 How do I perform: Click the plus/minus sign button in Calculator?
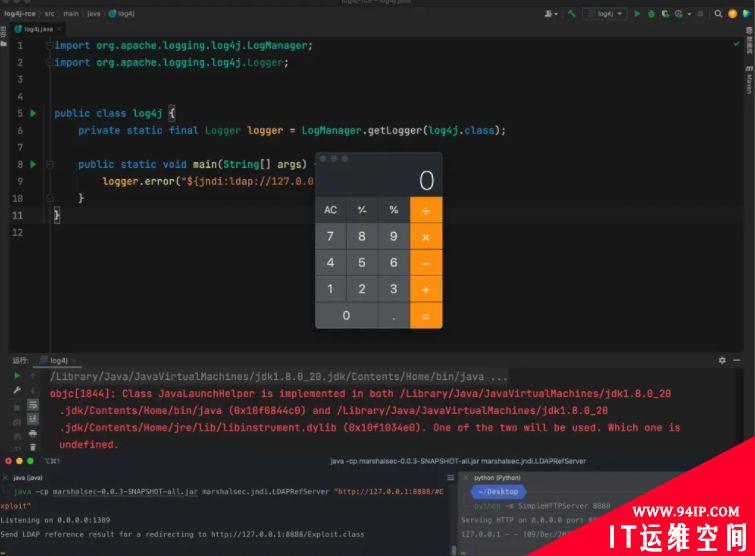pos(362,210)
